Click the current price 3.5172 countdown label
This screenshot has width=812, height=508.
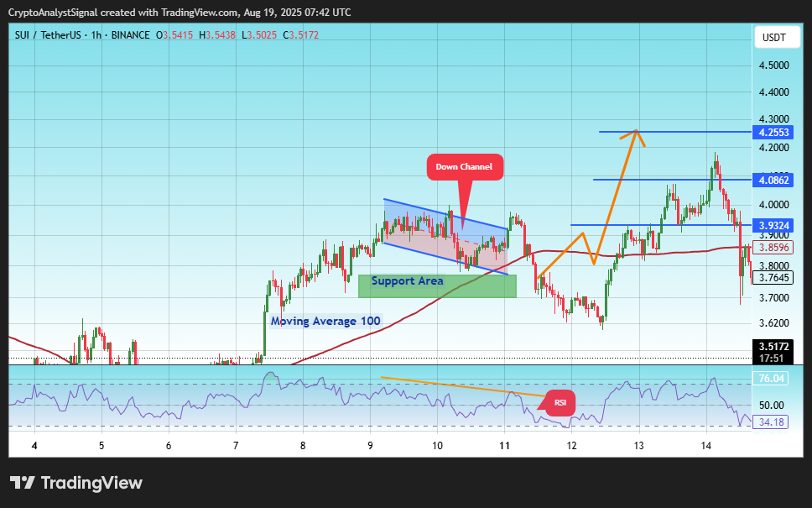[773, 352]
